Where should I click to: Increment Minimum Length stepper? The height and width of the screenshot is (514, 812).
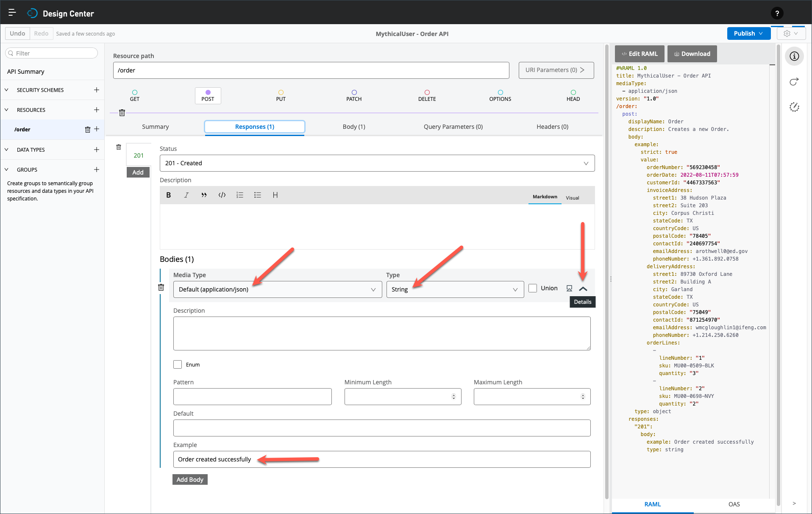453,395
